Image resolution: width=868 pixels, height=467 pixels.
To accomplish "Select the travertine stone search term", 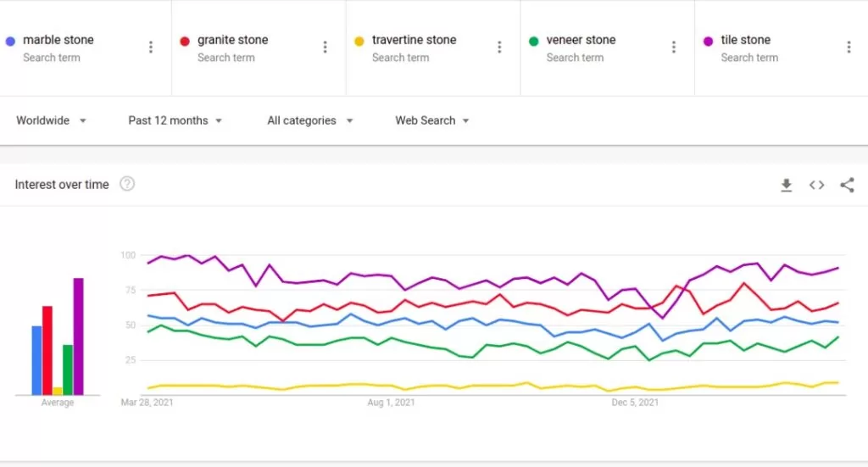I will click(414, 40).
